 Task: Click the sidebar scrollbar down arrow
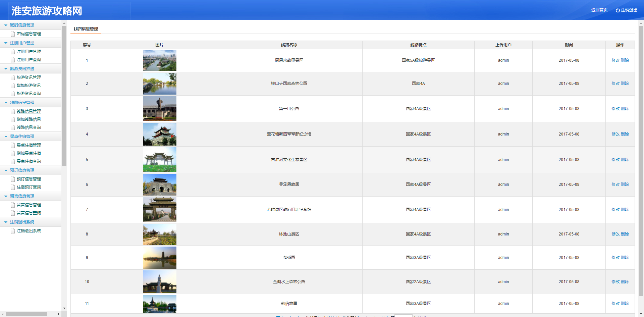click(x=64, y=308)
